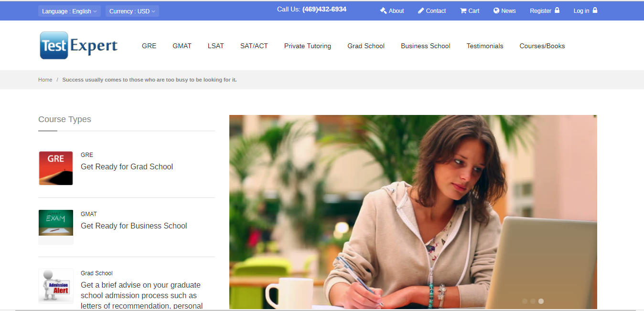Click the Home breadcrumb link
Viewport: 644px width, 311px height.
pos(45,80)
